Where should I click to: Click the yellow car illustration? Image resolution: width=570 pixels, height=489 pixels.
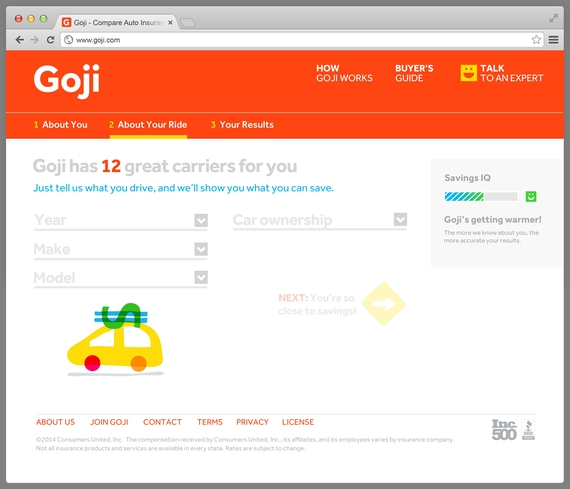115,339
